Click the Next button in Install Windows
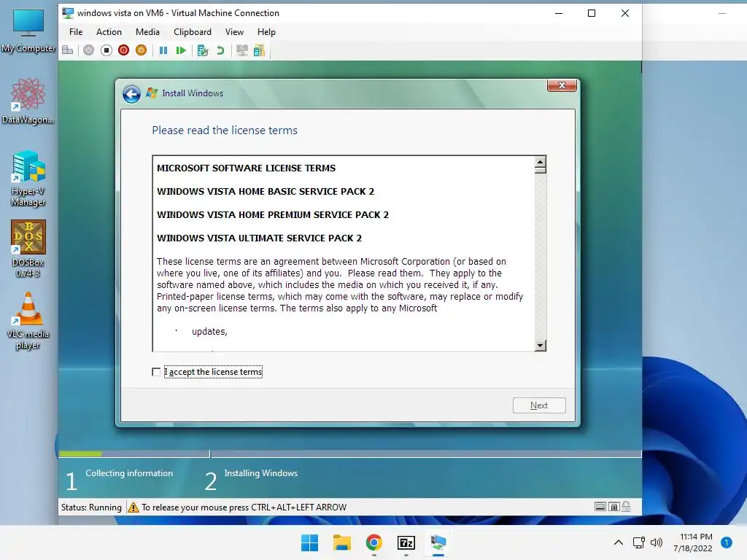 point(539,405)
